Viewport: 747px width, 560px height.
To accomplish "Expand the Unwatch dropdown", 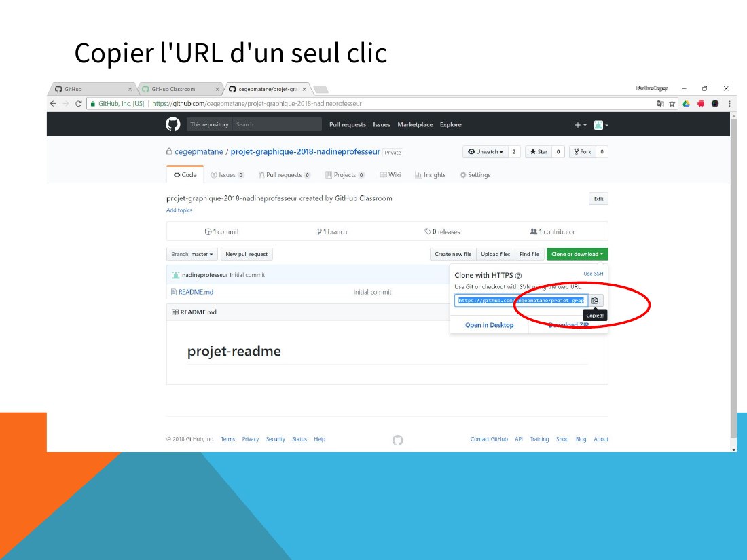I will 486,152.
